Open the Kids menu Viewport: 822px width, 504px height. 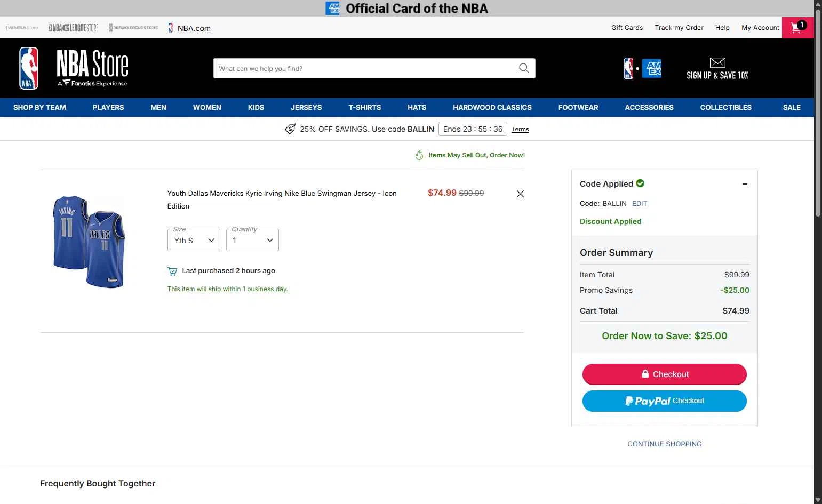click(x=256, y=107)
